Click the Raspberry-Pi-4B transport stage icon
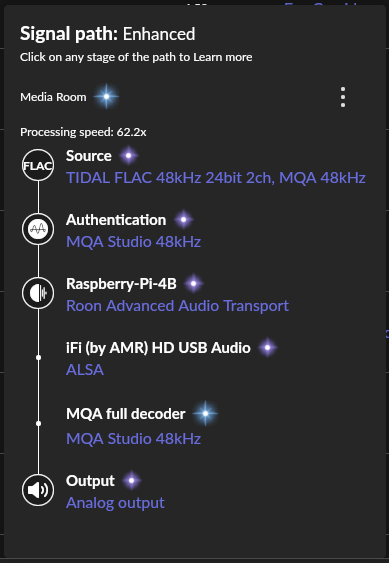Image resolution: width=389 pixels, height=563 pixels. [38, 293]
